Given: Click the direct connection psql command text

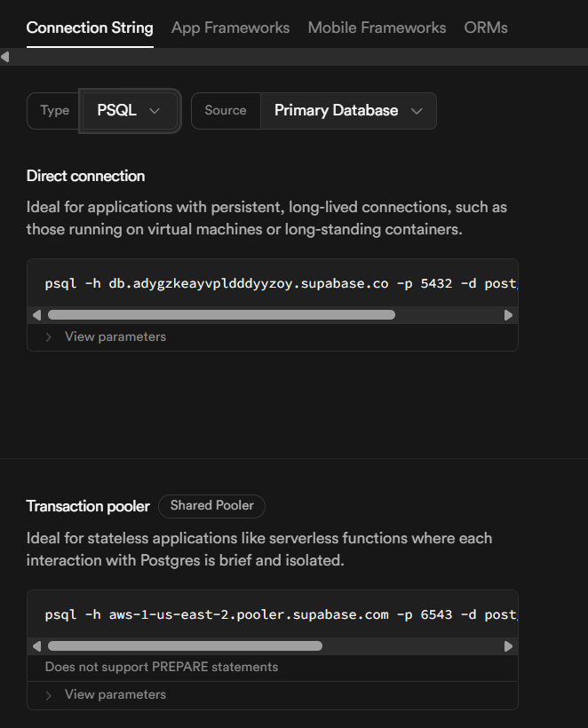Looking at the screenshot, I should [281, 283].
